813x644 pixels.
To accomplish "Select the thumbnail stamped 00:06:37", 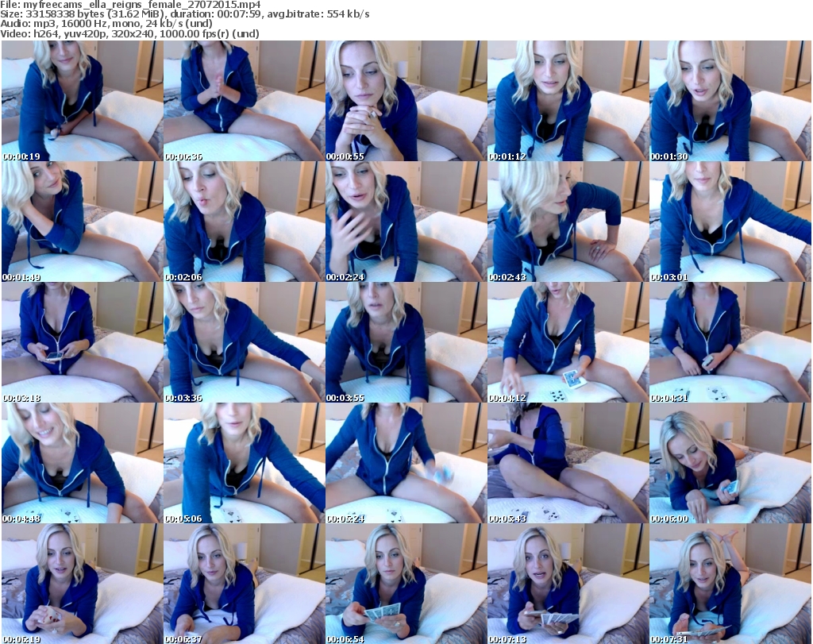I will [x=245, y=584].
